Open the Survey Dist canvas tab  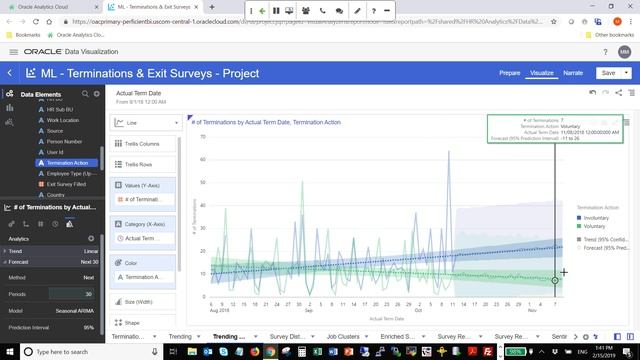click(287, 337)
